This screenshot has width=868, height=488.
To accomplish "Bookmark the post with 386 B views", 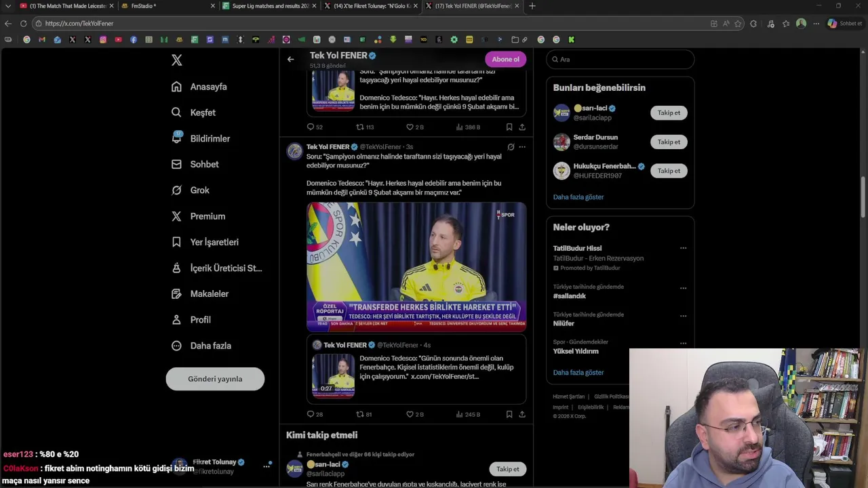I will point(509,127).
